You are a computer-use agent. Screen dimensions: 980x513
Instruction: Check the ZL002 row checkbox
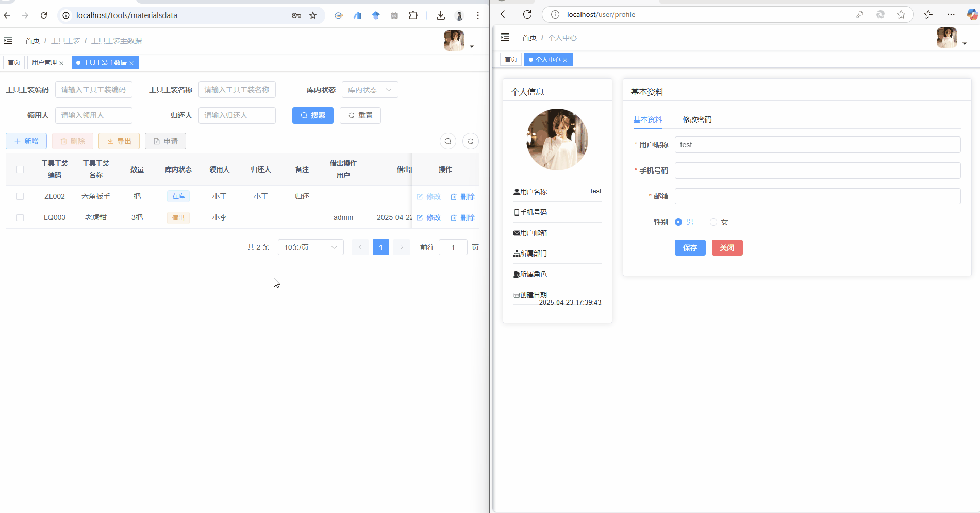(20, 196)
